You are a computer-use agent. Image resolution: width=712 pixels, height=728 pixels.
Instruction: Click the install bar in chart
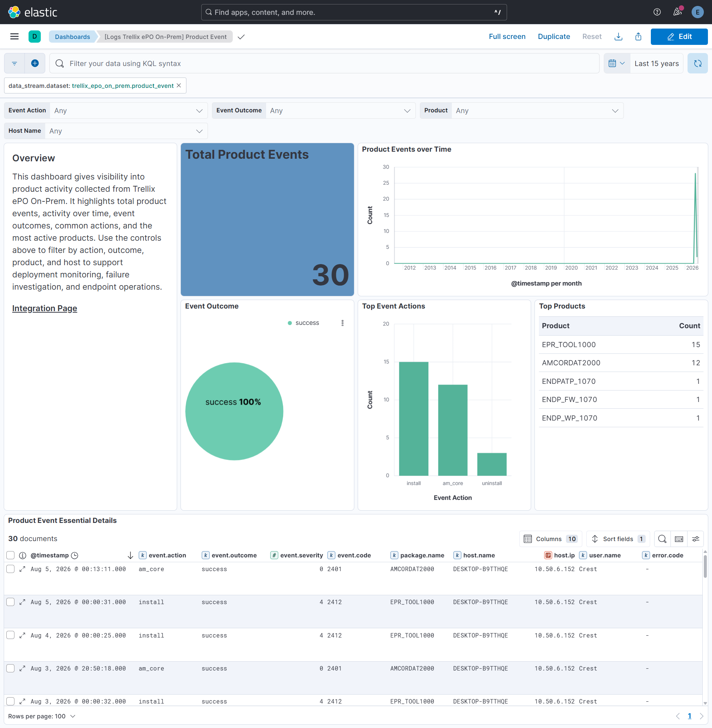(414, 418)
